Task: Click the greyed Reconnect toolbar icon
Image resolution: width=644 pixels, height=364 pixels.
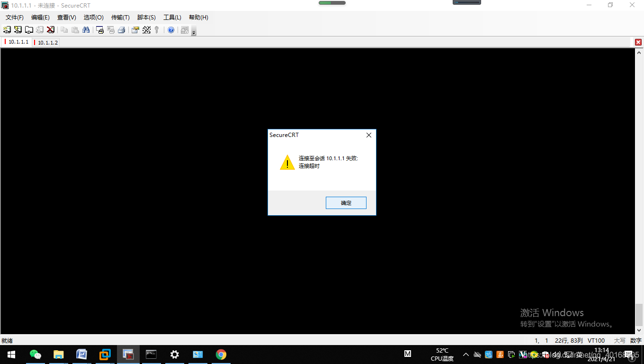Action: (x=40, y=30)
